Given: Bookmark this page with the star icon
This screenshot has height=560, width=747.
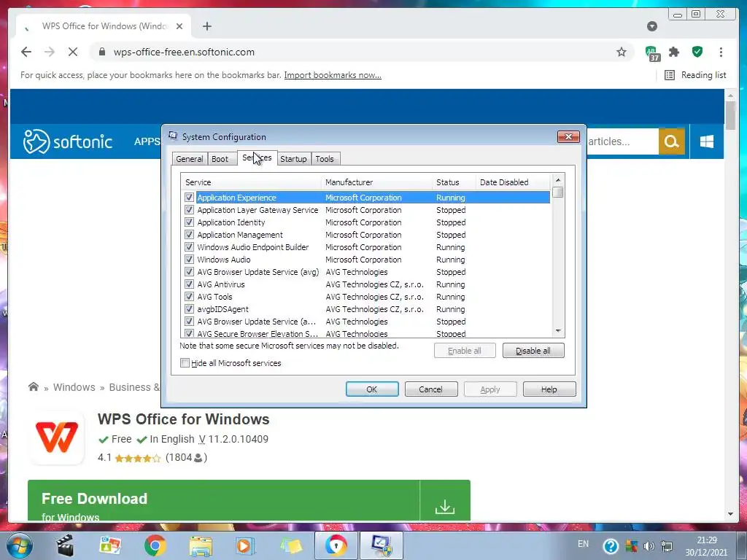Looking at the screenshot, I should click(622, 52).
